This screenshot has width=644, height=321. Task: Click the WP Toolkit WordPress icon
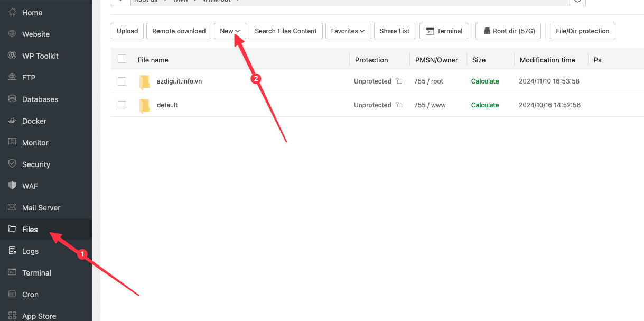12,56
